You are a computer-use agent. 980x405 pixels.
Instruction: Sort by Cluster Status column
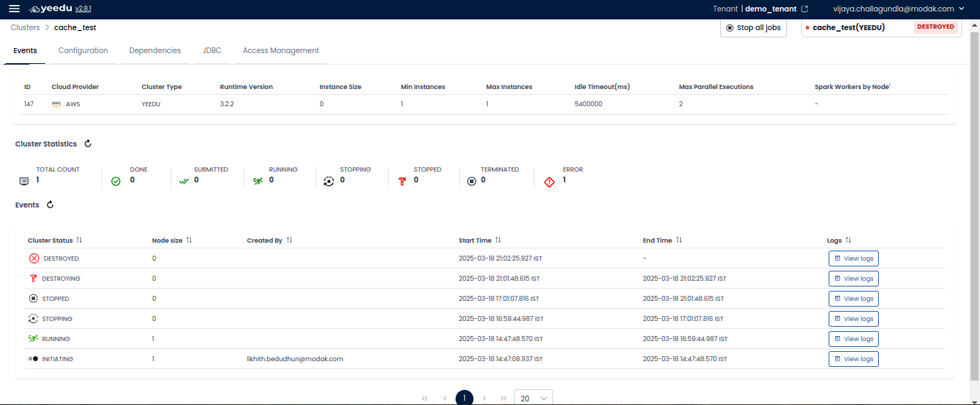coord(79,241)
